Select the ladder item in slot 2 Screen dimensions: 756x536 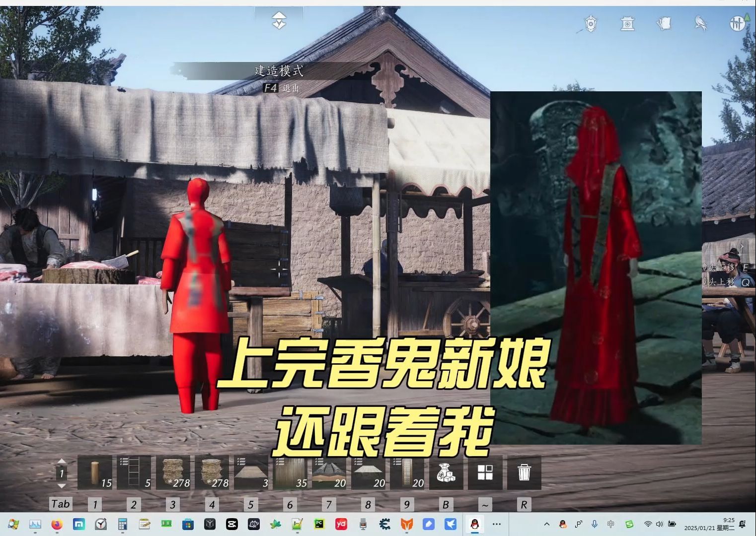(x=134, y=472)
